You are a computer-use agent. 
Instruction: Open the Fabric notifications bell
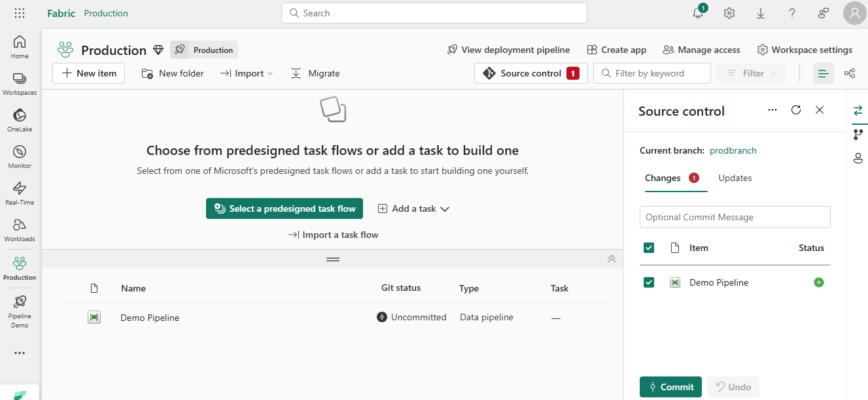[x=697, y=13]
